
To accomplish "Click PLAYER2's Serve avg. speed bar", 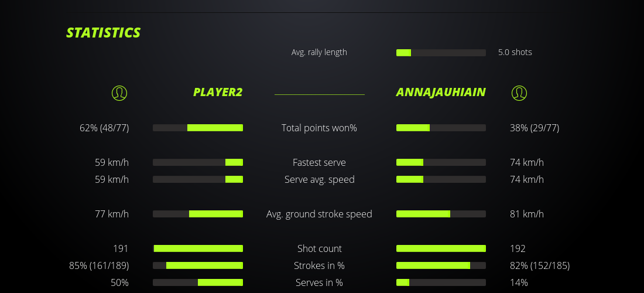I will click(198, 179).
